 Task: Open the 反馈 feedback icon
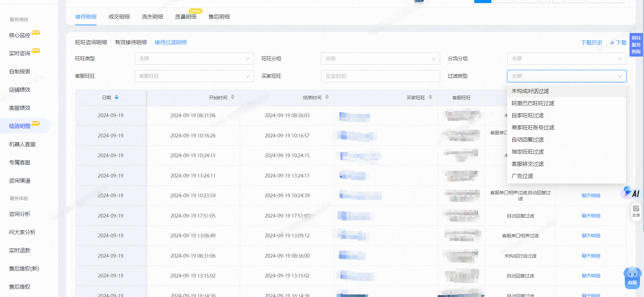(x=636, y=211)
